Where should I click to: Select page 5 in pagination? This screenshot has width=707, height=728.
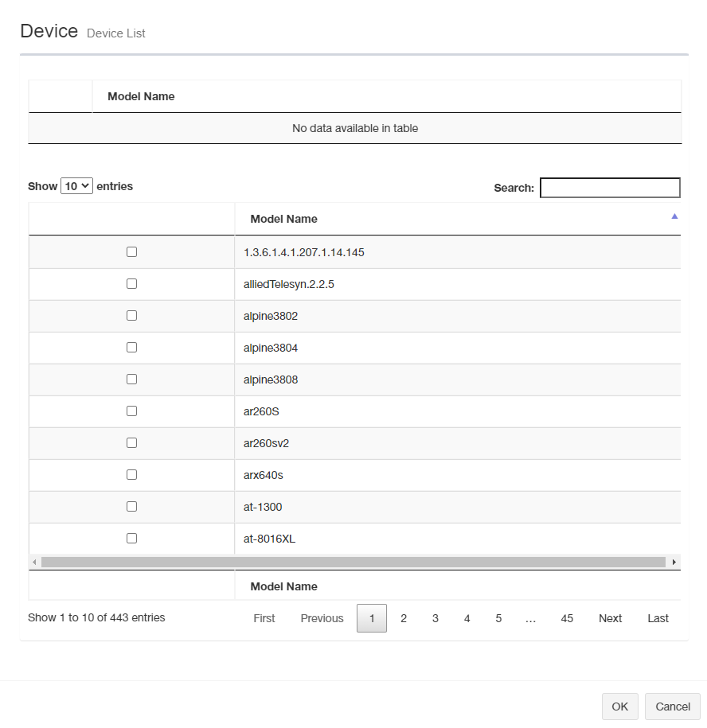[498, 618]
